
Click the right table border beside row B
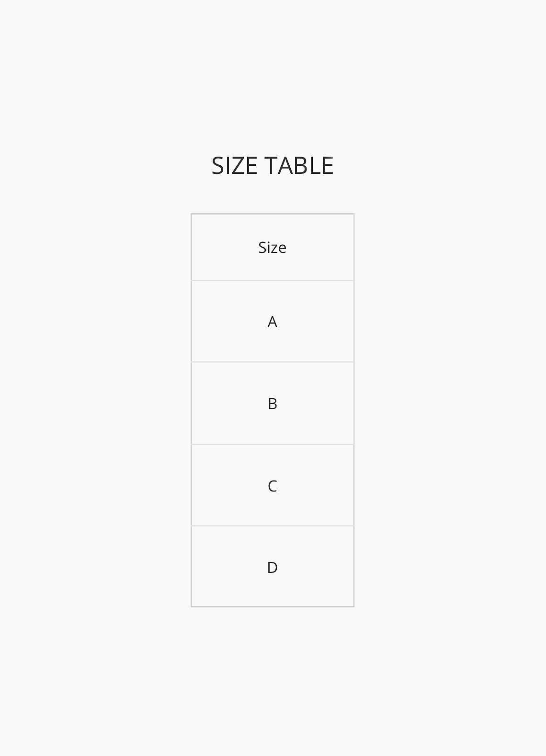354,403
